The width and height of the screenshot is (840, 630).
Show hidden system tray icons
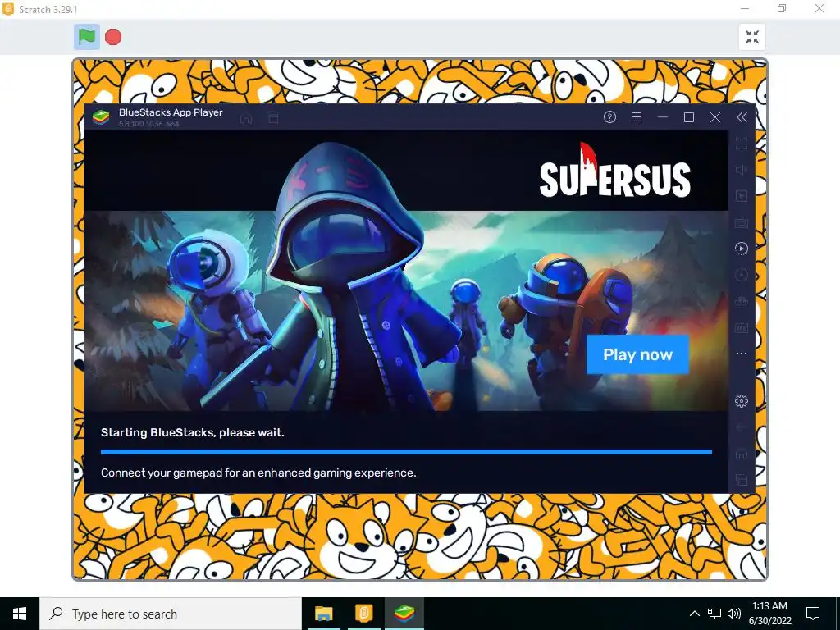tap(694, 614)
